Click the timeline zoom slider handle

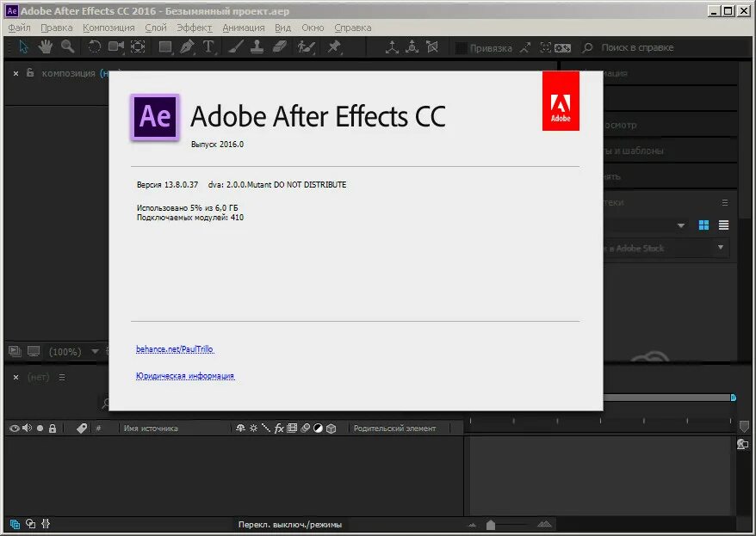(490, 525)
